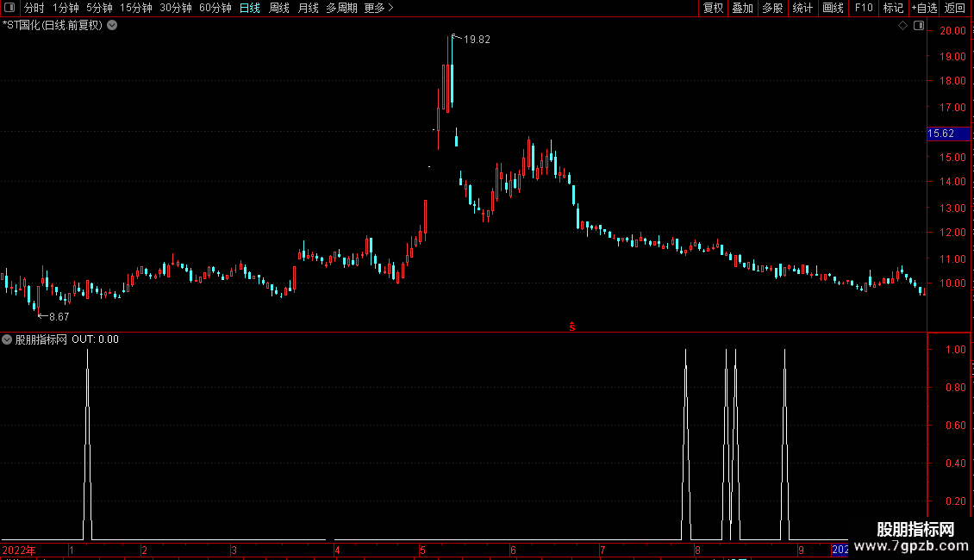Screen dimensions: 974x560
Task: Toggle the side panel icon near price axis
Action: (x=919, y=26)
